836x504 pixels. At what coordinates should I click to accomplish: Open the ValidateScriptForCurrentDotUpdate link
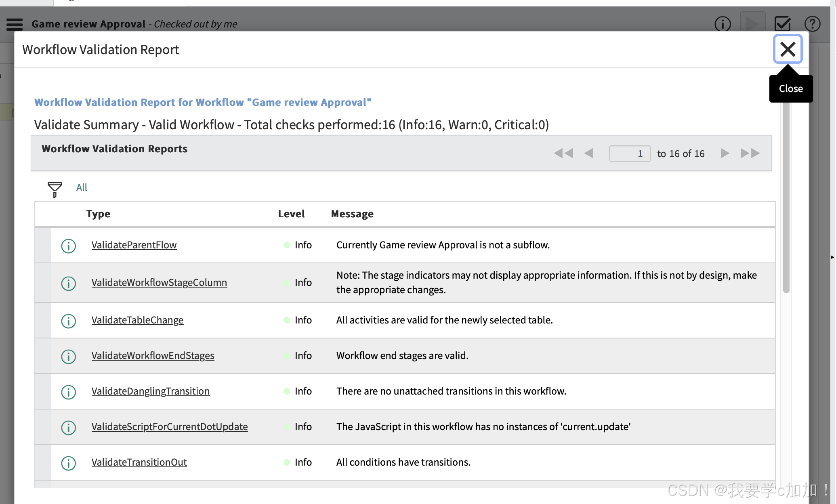[x=169, y=426]
